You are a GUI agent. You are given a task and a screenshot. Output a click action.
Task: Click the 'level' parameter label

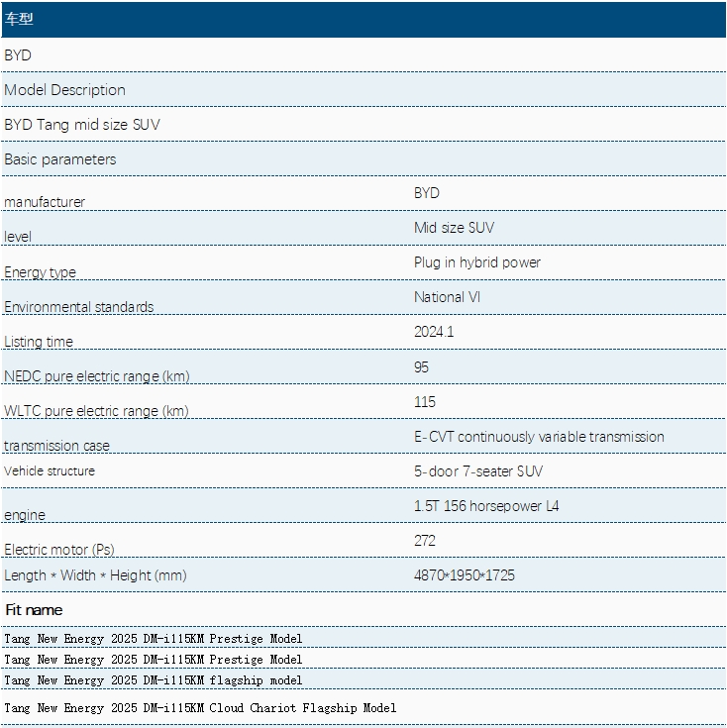[x=18, y=237]
